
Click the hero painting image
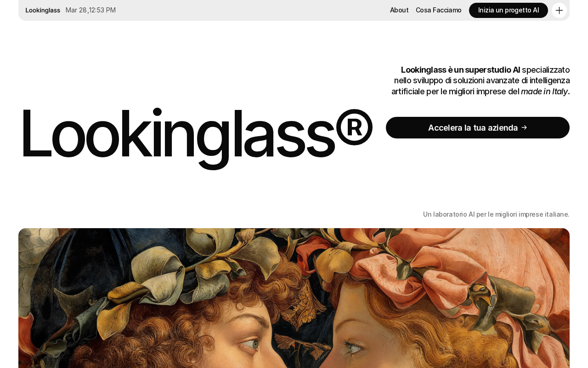(294, 298)
